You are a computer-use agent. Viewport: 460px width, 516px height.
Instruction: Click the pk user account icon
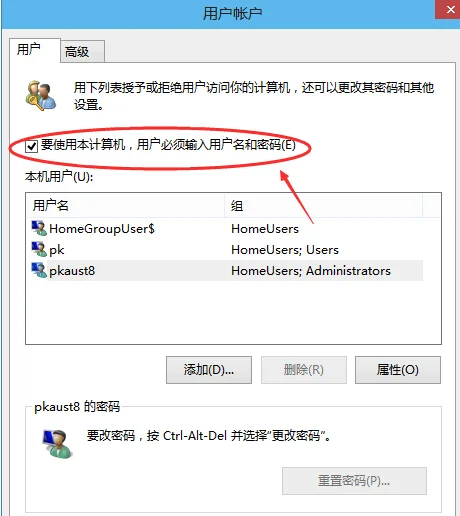click(39, 249)
